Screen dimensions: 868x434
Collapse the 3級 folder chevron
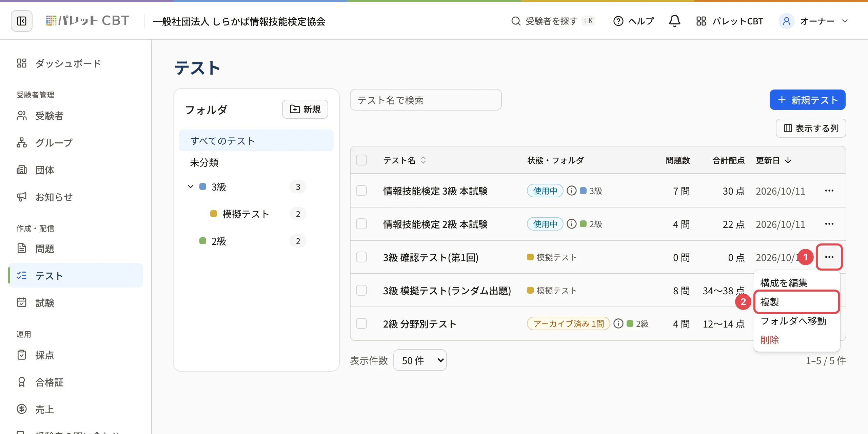coord(191,186)
